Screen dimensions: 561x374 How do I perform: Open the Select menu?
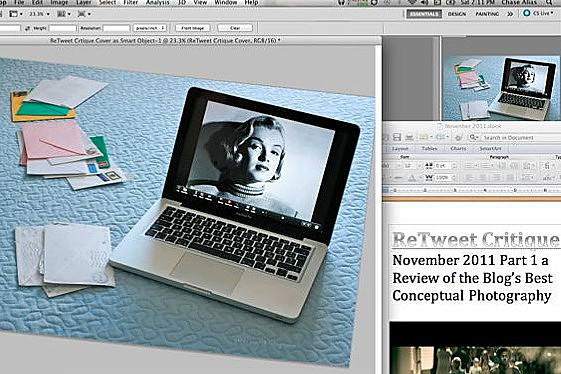[x=107, y=3]
